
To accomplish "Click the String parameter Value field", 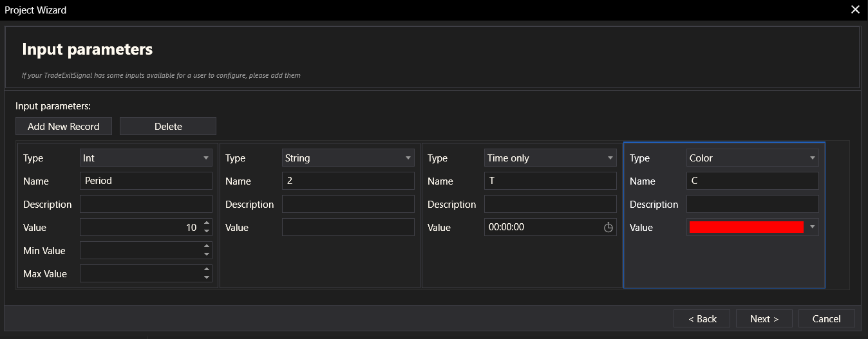I will coord(348,227).
